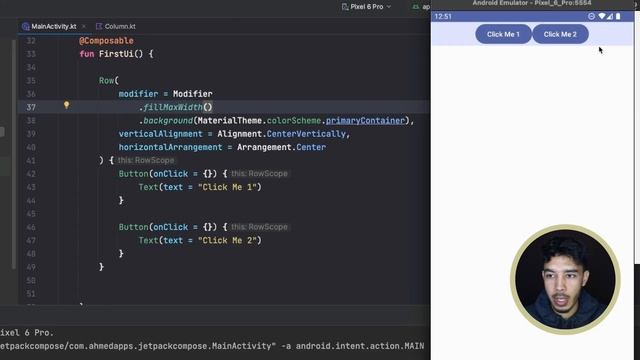Click line number 42 in the gutter
Image resolution: width=640 pixels, height=360 pixels.
click(31, 174)
